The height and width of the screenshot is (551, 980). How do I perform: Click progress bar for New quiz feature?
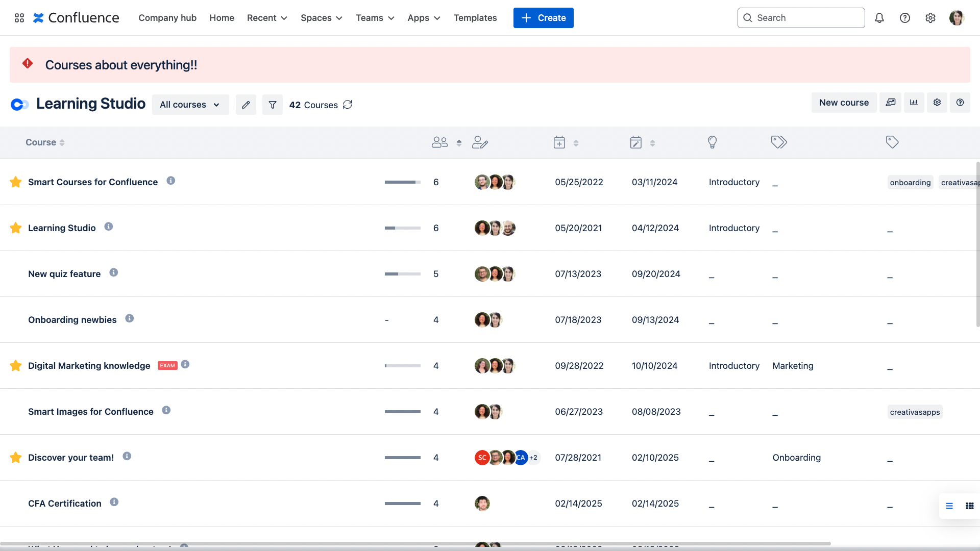coord(403,274)
